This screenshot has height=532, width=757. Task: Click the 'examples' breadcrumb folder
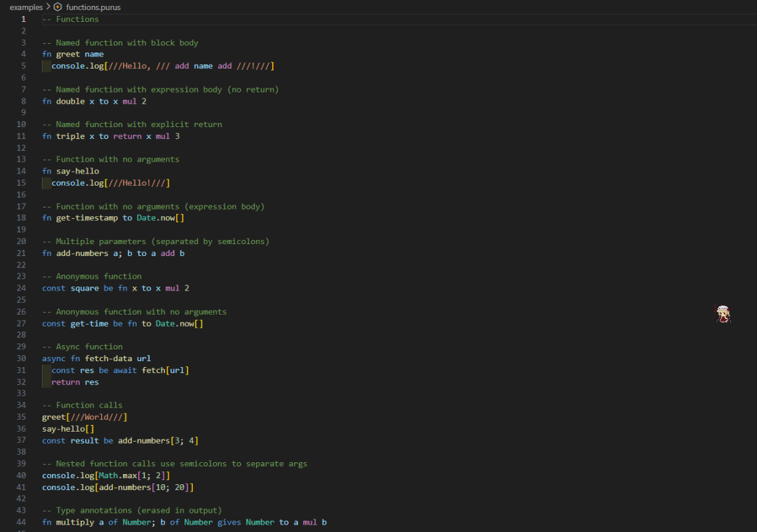click(x=26, y=7)
